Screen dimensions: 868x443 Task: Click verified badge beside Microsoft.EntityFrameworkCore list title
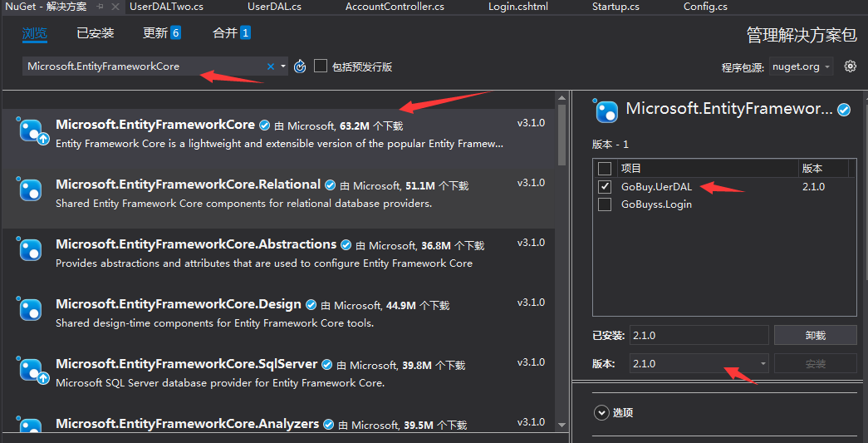265,126
